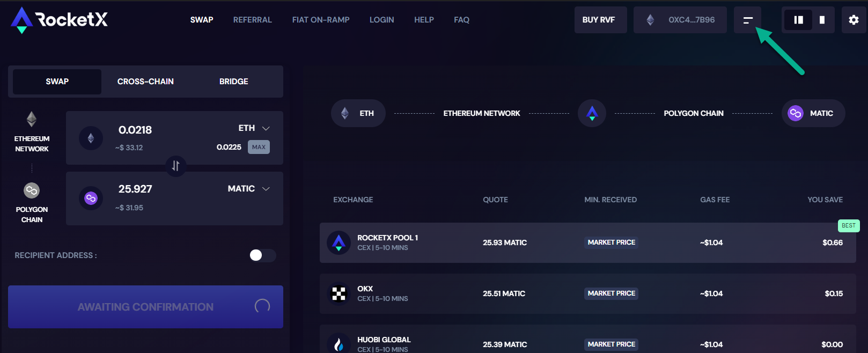The image size is (868, 353).
Task: Open settings gear icon
Action: pos(854,20)
